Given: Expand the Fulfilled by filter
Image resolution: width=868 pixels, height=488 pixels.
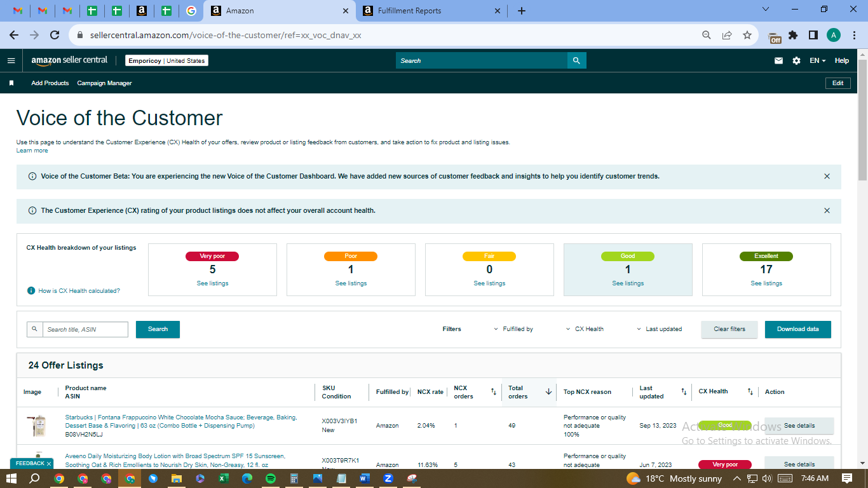Looking at the screenshot, I should point(513,329).
